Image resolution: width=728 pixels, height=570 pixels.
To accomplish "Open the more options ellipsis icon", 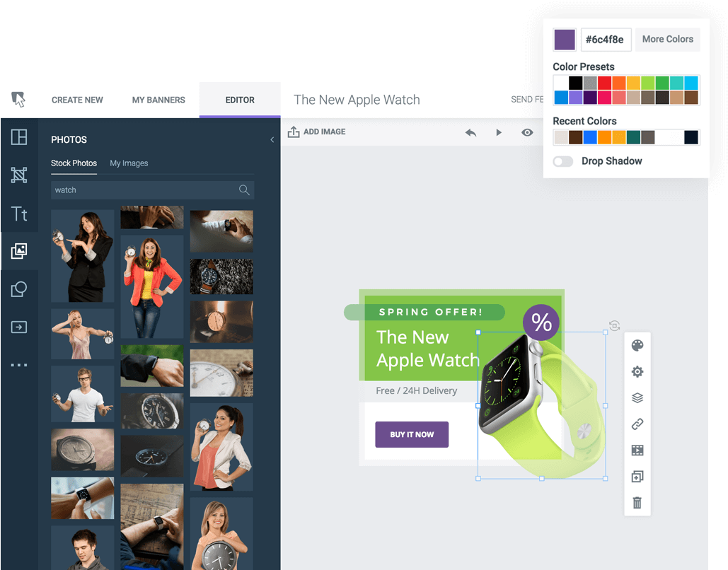I will point(19,366).
